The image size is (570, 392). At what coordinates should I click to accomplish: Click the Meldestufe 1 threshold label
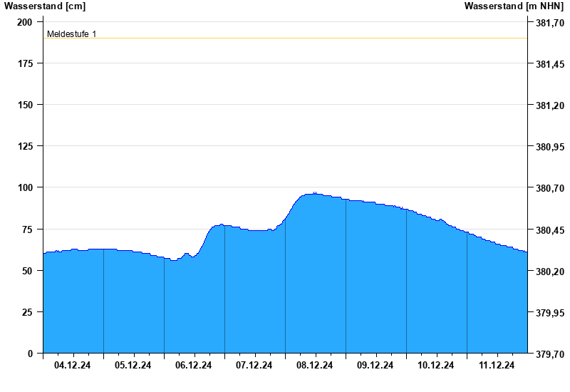72,34
